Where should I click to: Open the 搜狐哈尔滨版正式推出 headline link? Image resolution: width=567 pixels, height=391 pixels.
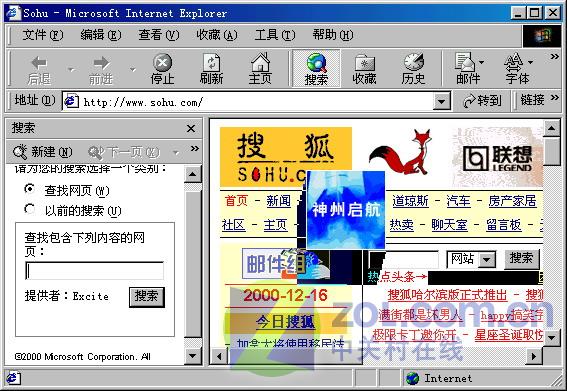(448, 295)
